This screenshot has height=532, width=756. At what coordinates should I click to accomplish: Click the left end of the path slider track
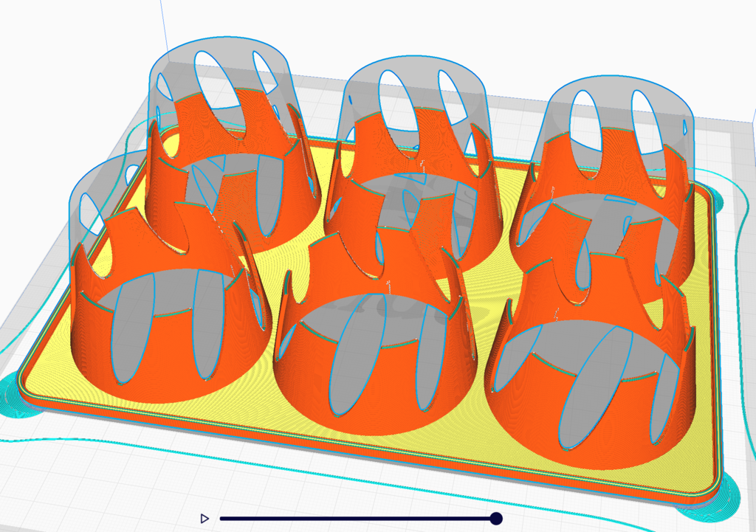[223, 519]
